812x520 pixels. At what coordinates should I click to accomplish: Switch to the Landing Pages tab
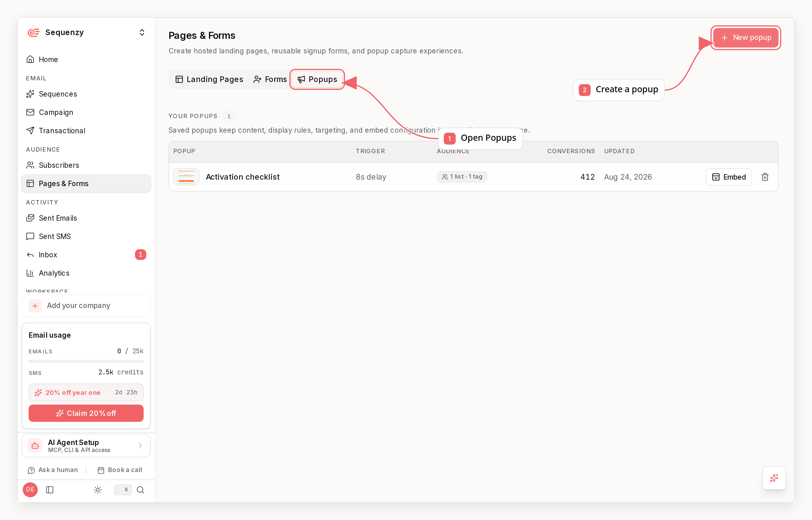209,79
